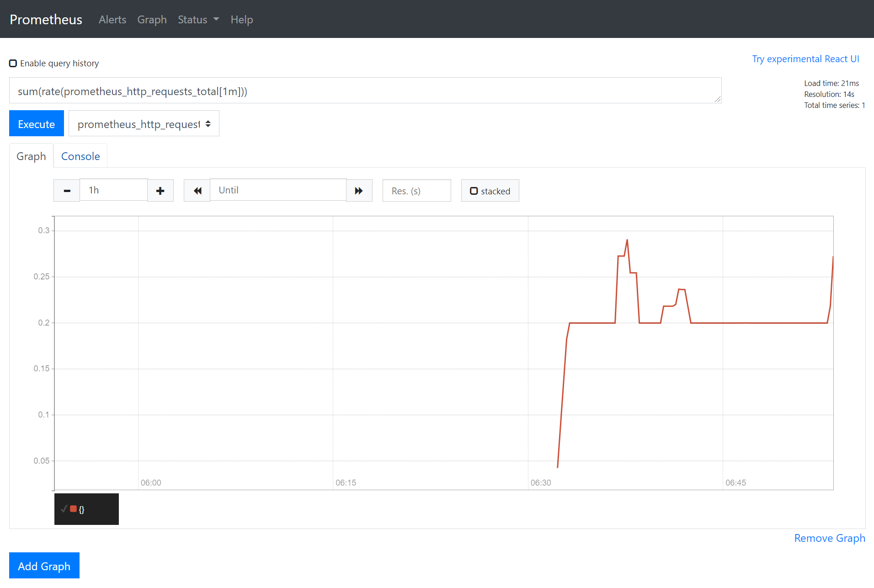Rewind the graph end time
Viewport: 874px width, 588px height.
pyautogui.click(x=197, y=191)
